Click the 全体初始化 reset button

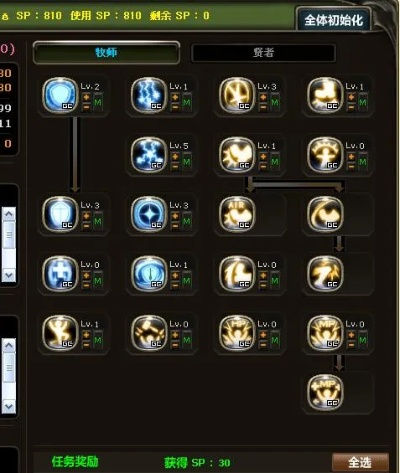point(333,20)
